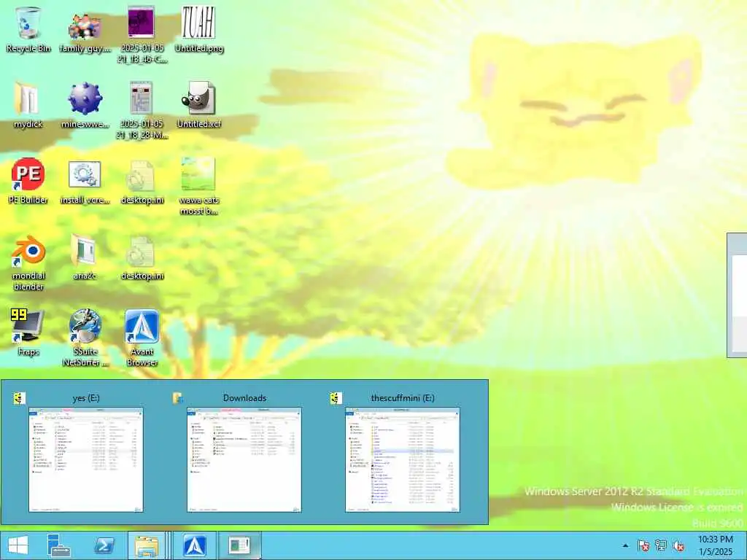747x560 pixels.
Task: Click the document window taskbar icon
Action: [x=239, y=545]
